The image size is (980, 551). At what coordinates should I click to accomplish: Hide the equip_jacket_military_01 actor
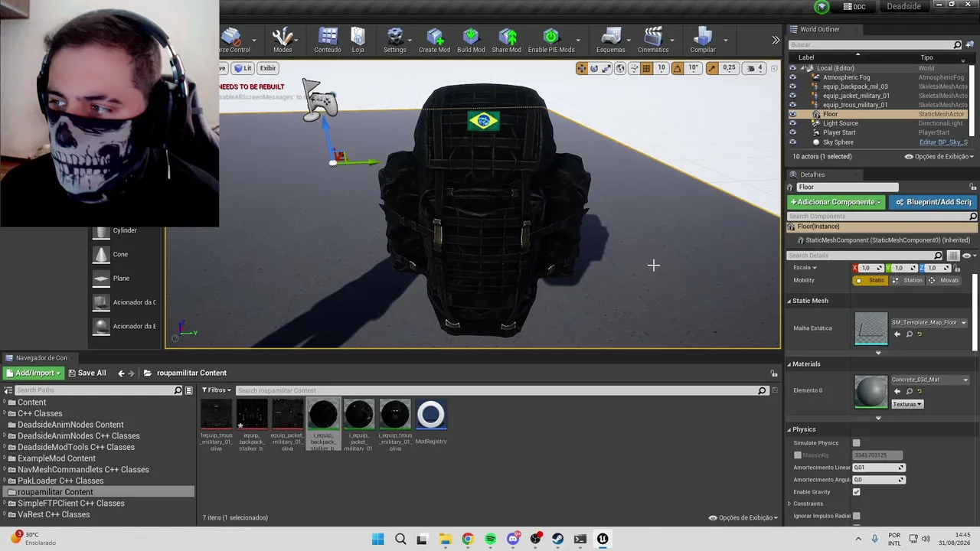tap(792, 96)
